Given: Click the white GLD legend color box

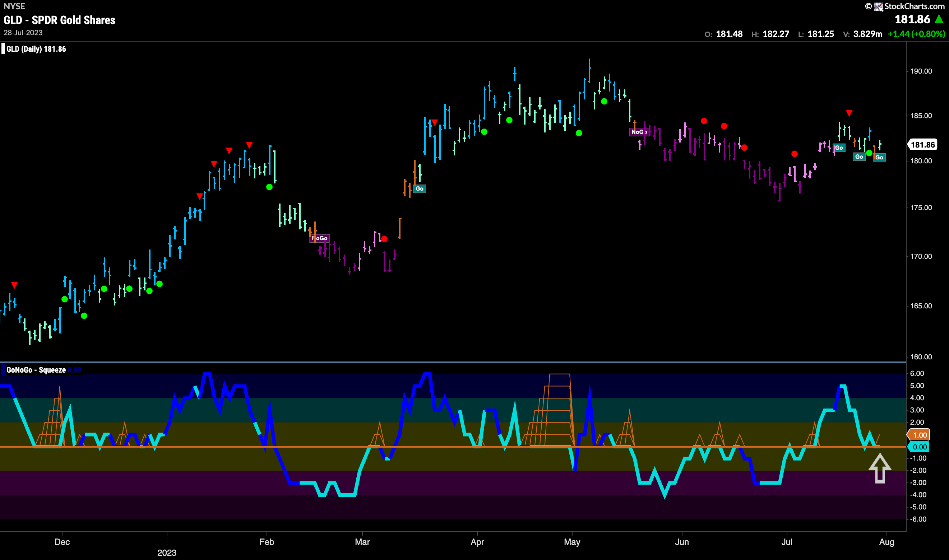Looking at the screenshot, I should [3, 49].
